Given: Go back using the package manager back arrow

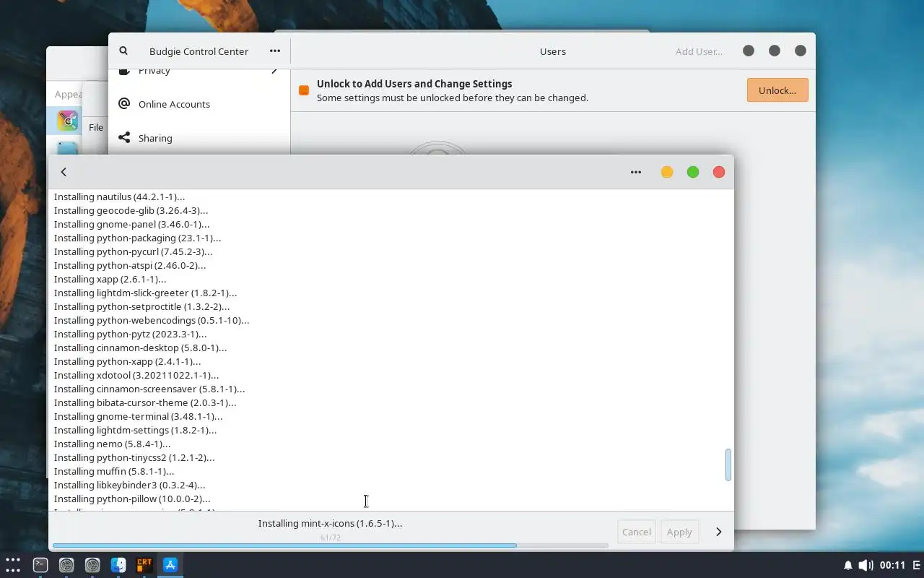Looking at the screenshot, I should 64,172.
